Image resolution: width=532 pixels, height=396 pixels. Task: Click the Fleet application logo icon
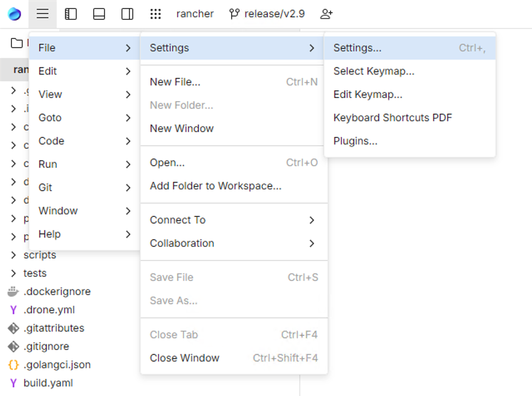(x=15, y=14)
